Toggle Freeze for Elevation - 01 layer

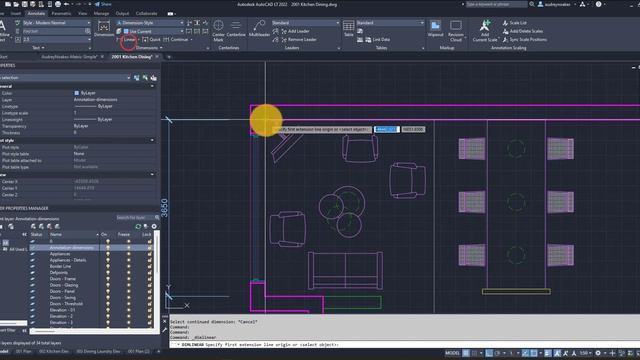coord(129,310)
